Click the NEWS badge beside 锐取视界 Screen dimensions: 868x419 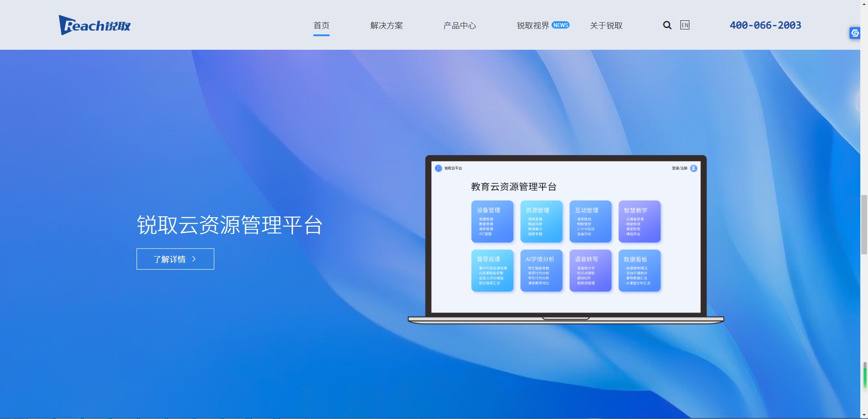(561, 25)
